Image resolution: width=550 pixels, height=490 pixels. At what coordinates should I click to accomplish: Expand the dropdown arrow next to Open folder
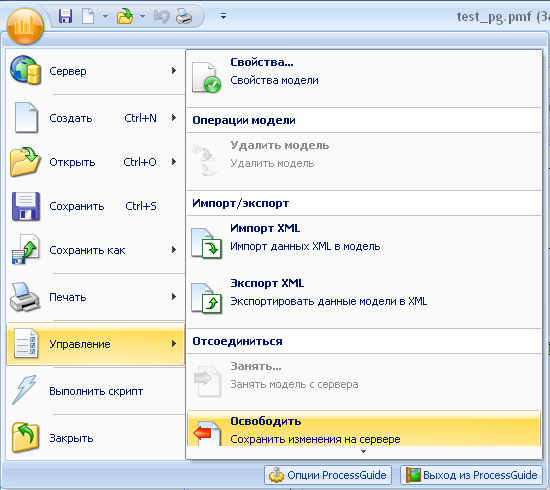[x=142, y=16]
